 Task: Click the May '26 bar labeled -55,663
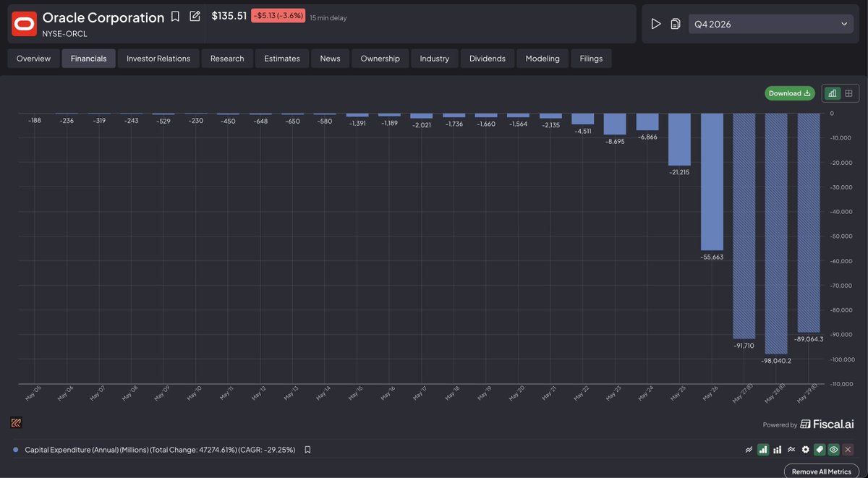[712, 182]
